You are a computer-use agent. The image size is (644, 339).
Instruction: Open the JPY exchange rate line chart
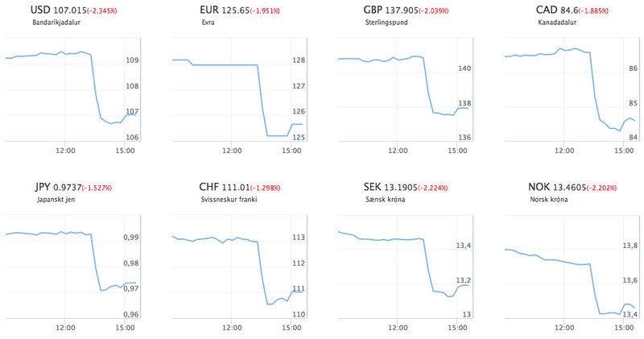71,270
